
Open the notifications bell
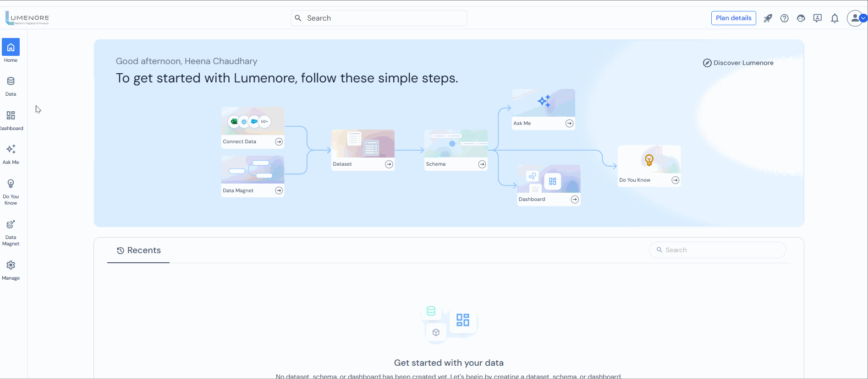coord(835,18)
